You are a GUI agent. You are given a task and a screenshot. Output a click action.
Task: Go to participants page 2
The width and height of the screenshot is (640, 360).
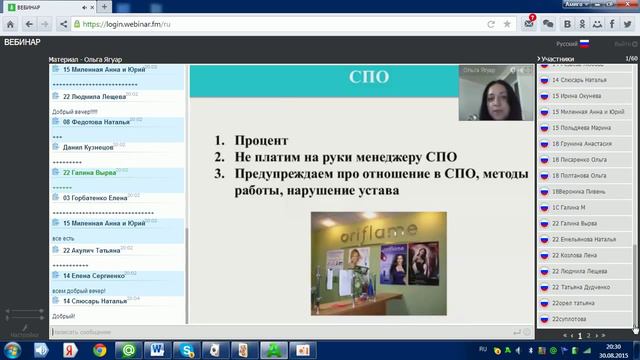pyautogui.click(x=589, y=336)
